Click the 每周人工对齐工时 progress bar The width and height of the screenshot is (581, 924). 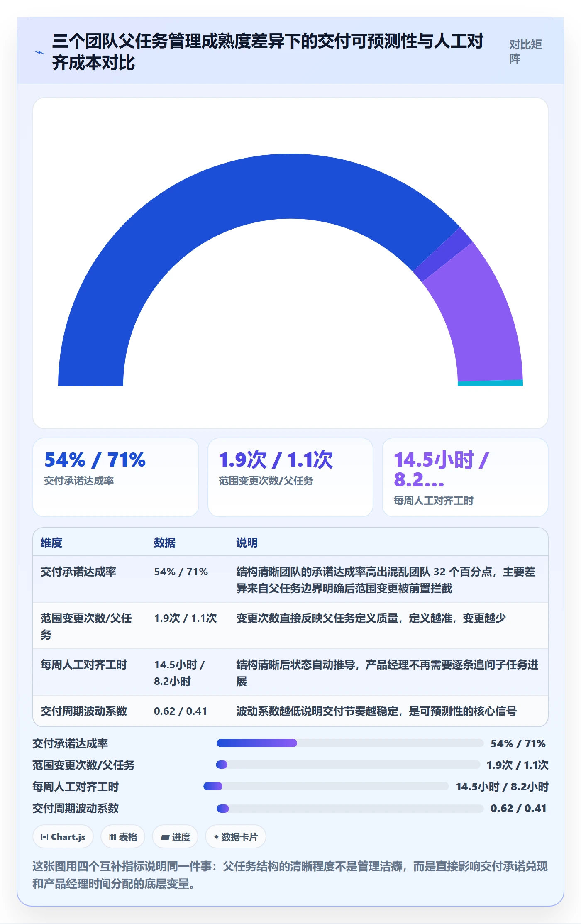[326, 786]
